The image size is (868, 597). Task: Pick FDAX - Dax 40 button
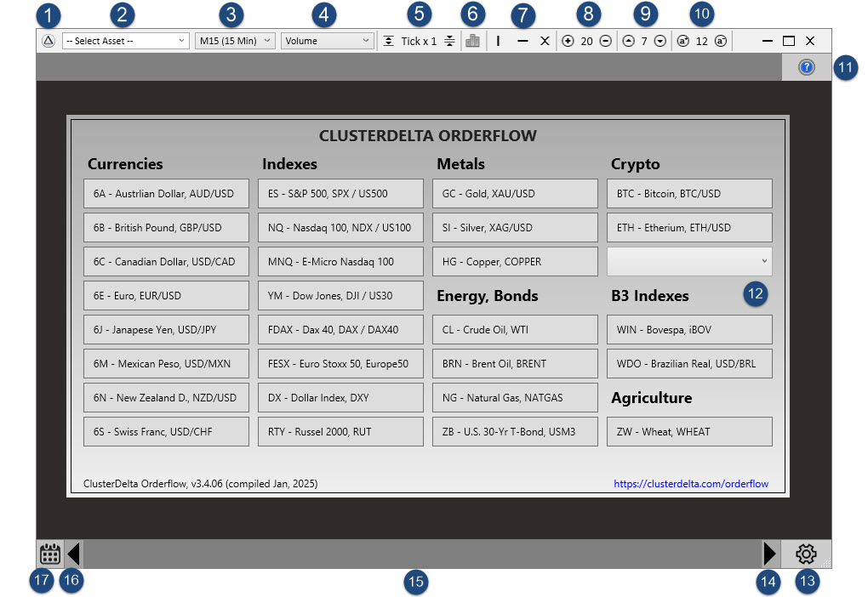tap(340, 330)
